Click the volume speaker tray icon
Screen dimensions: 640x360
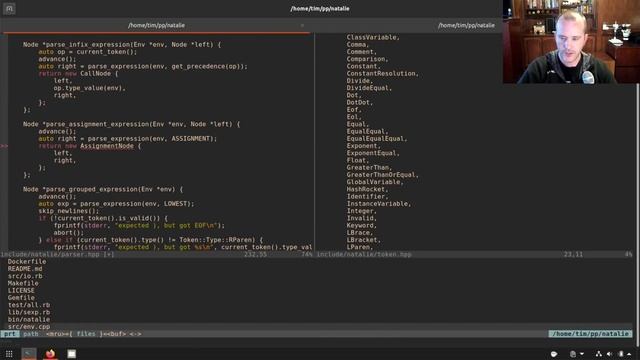point(609,354)
